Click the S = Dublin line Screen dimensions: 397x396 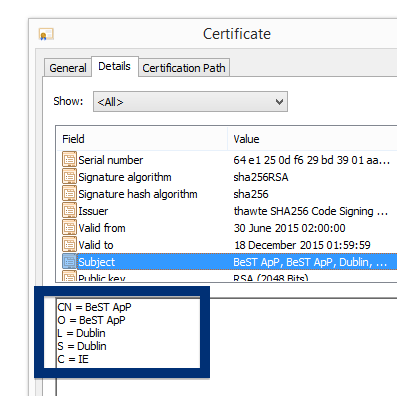(x=82, y=346)
